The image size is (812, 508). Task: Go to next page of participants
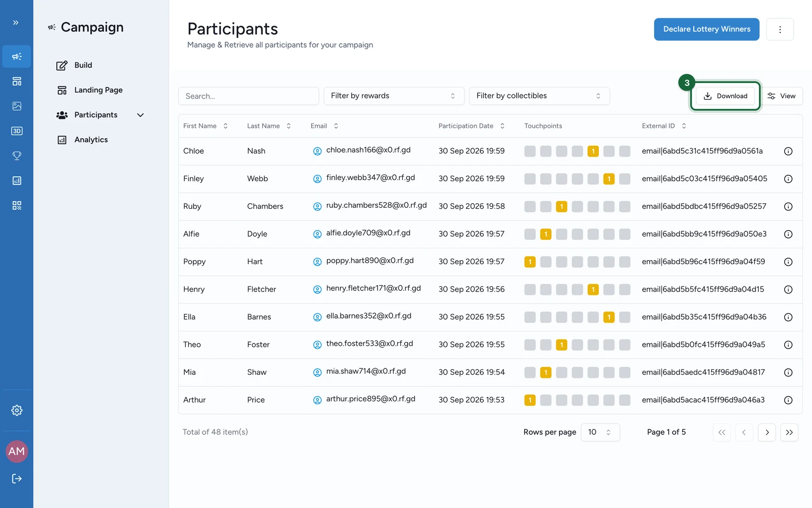[x=767, y=432]
